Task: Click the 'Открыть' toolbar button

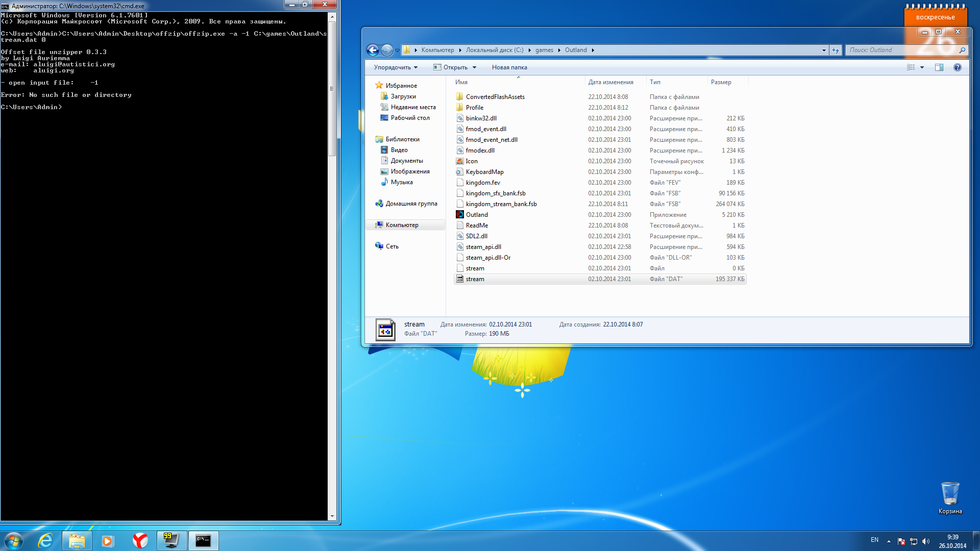Action: point(450,67)
